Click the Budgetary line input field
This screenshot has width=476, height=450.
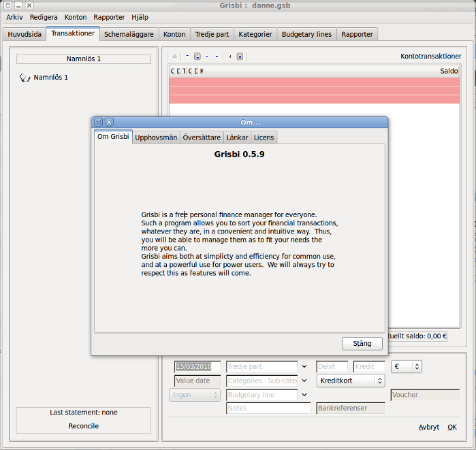(x=262, y=395)
